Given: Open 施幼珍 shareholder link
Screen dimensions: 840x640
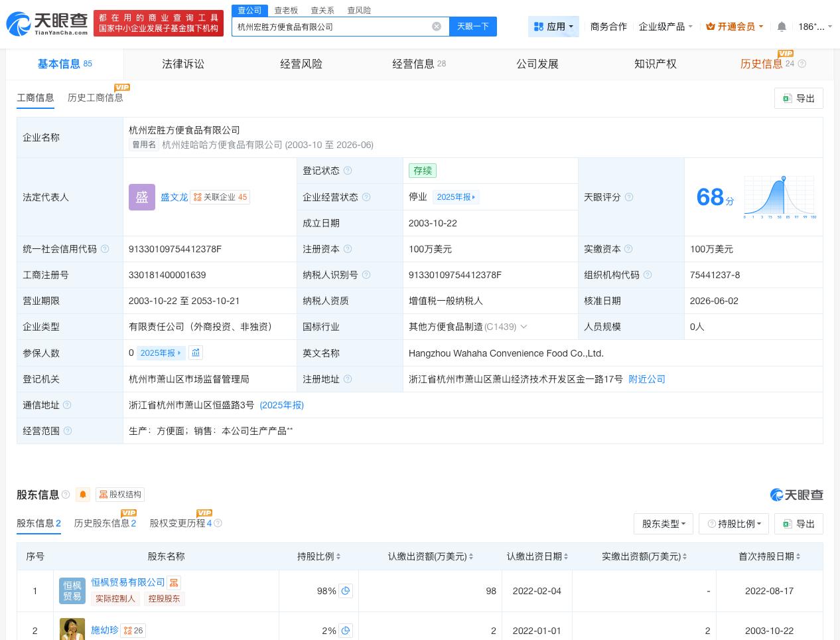Looking at the screenshot, I should tap(105, 630).
